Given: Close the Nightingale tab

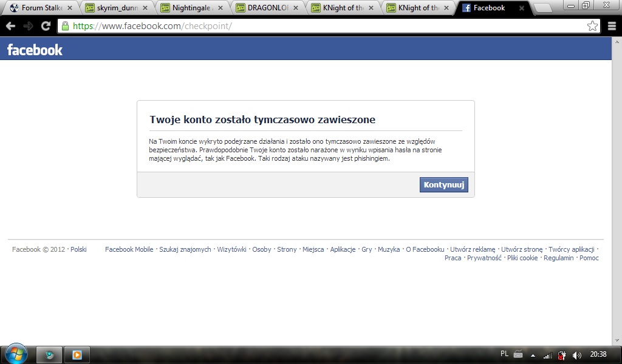Looking at the screenshot, I should pos(220,8).
